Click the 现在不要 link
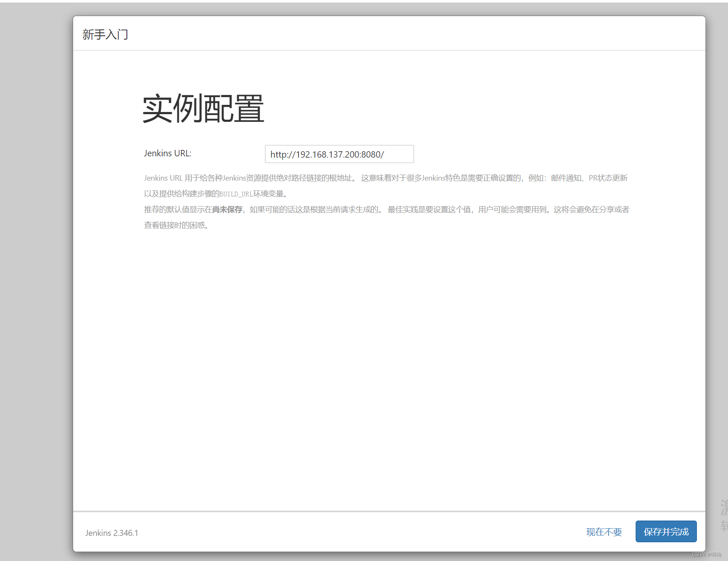 (604, 532)
